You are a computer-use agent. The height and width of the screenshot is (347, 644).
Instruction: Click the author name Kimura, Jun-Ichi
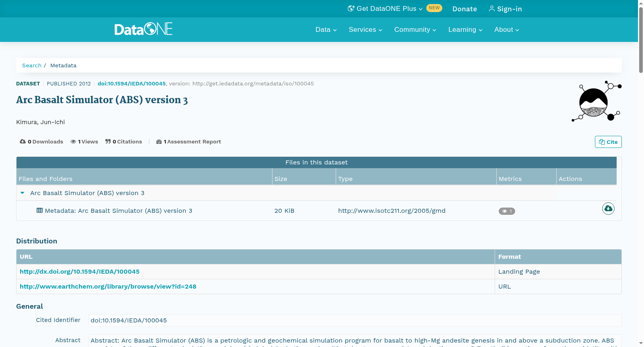click(x=40, y=122)
